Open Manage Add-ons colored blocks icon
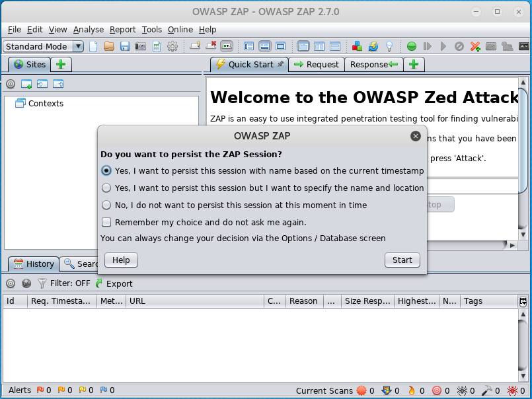 [x=357, y=46]
